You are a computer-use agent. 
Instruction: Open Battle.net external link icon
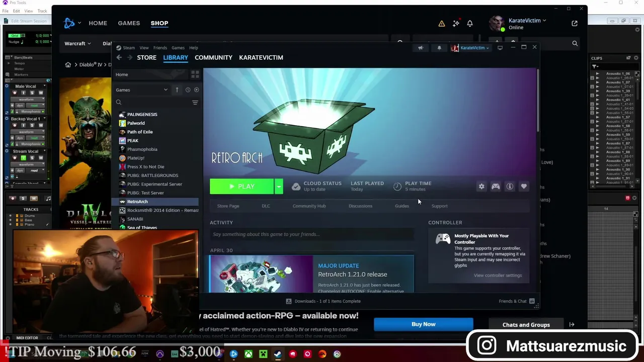[x=575, y=24]
